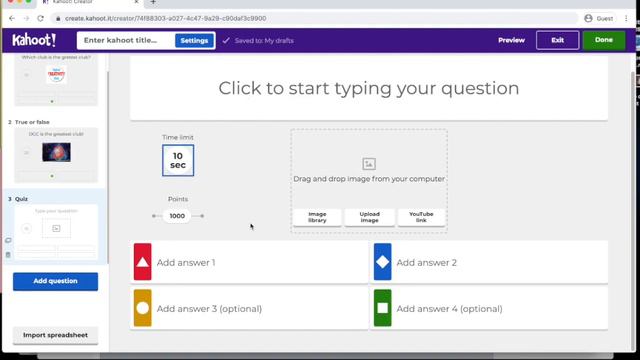
Task: Select the True or false slide thumbnail
Action: click(56, 155)
